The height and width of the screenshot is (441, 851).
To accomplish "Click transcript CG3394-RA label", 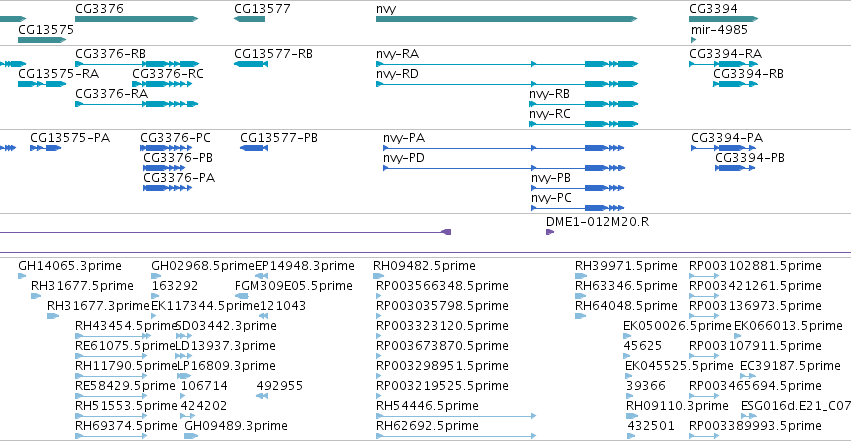I will click(726, 54).
